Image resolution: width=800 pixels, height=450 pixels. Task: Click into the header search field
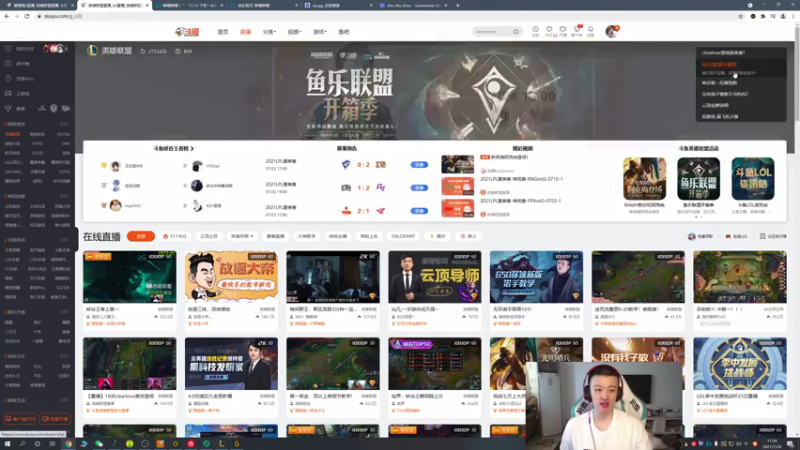point(492,32)
